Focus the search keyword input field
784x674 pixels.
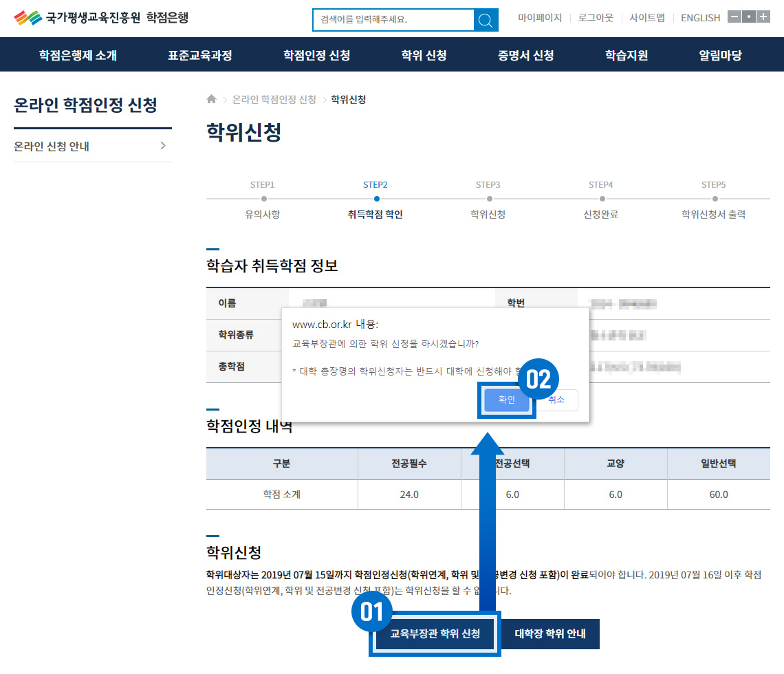393,20
